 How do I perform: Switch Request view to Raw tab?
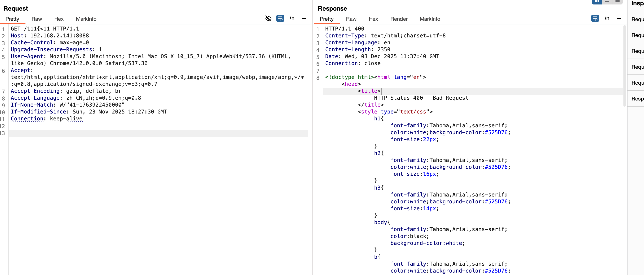(x=37, y=19)
